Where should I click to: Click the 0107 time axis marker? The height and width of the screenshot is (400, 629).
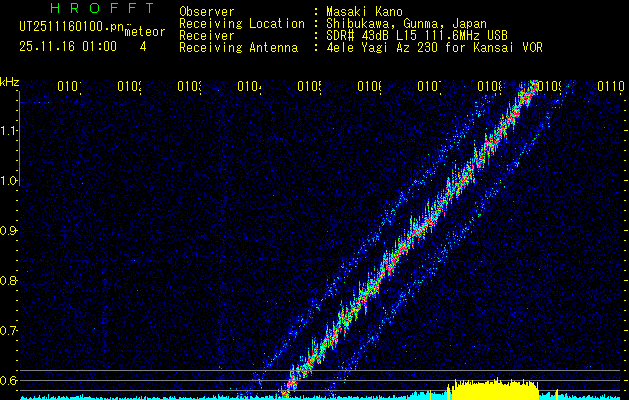pyautogui.click(x=429, y=86)
